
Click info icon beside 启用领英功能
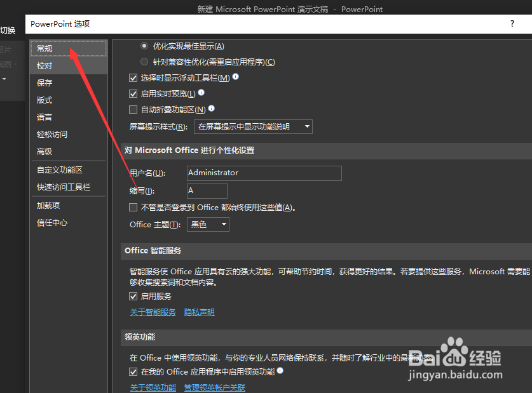[x=280, y=370]
